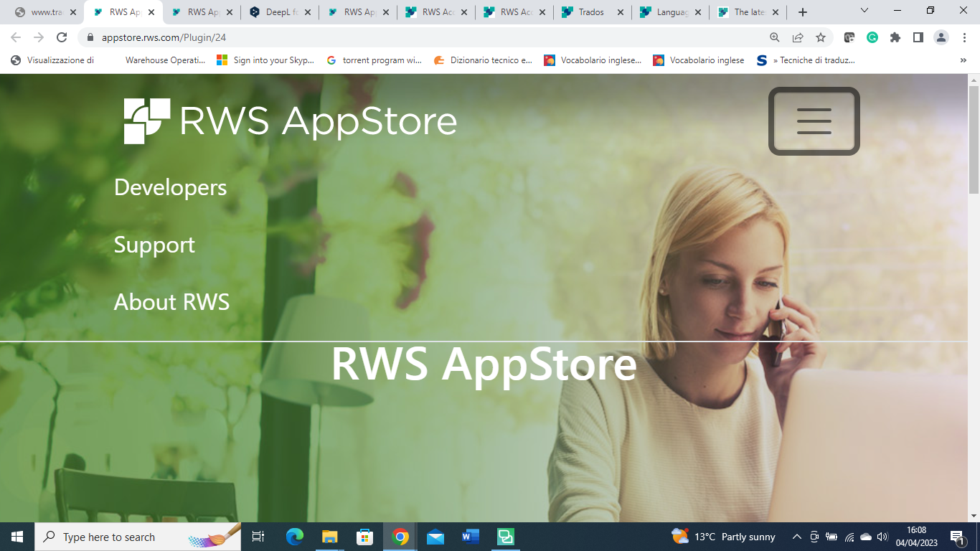Click the Support link
This screenshot has width=980, height=551.
click(x=154, y=245)
